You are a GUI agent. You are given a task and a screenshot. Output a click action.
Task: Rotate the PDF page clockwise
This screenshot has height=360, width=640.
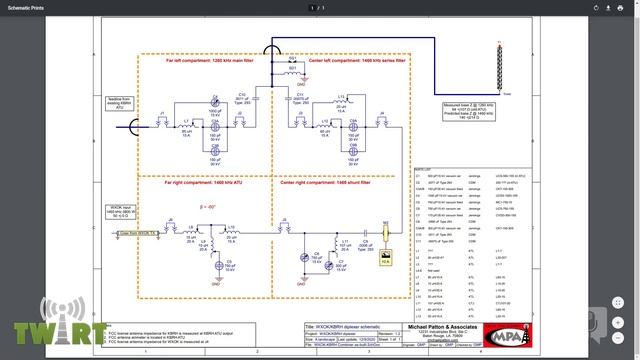596,8
